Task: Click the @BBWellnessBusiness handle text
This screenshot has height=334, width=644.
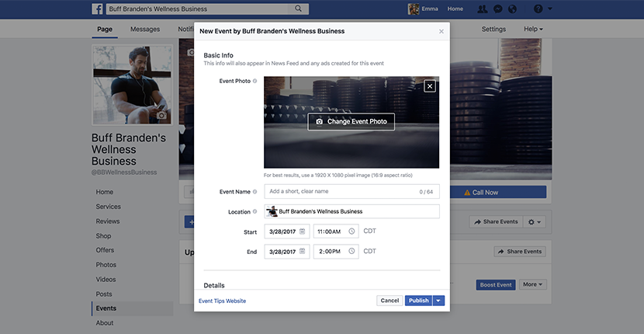Action: [124, 172]
